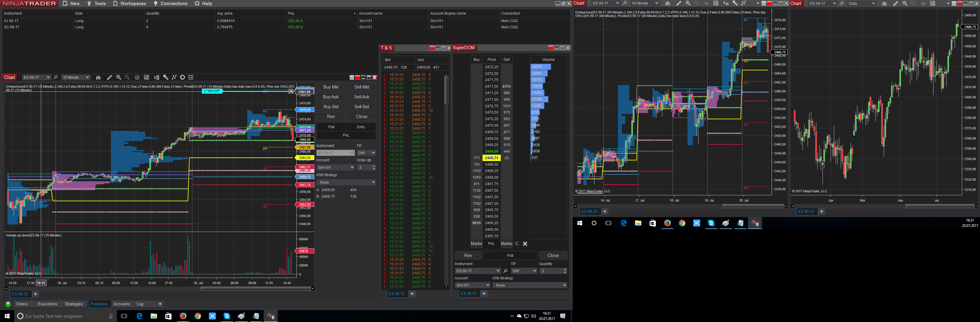The height and width of the screenshot is (322, 980).
Task: Open the Tools menu
Action: [97, 3]
